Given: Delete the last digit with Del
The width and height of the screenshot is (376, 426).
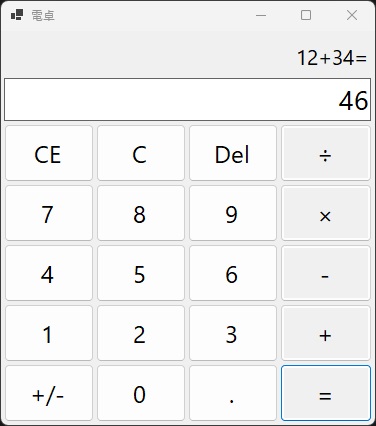Looking at the screenshot, I should coord(233,153).
